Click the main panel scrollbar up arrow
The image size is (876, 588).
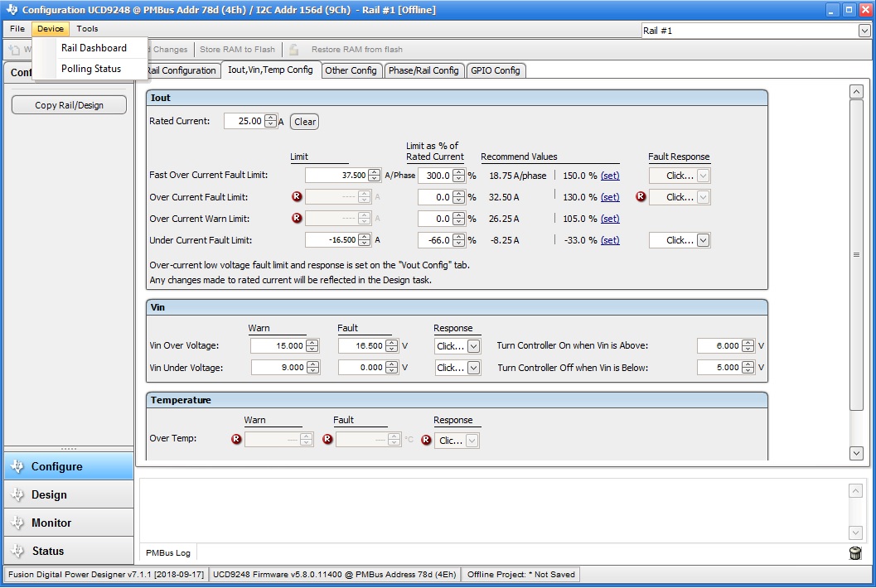point(856,92)
